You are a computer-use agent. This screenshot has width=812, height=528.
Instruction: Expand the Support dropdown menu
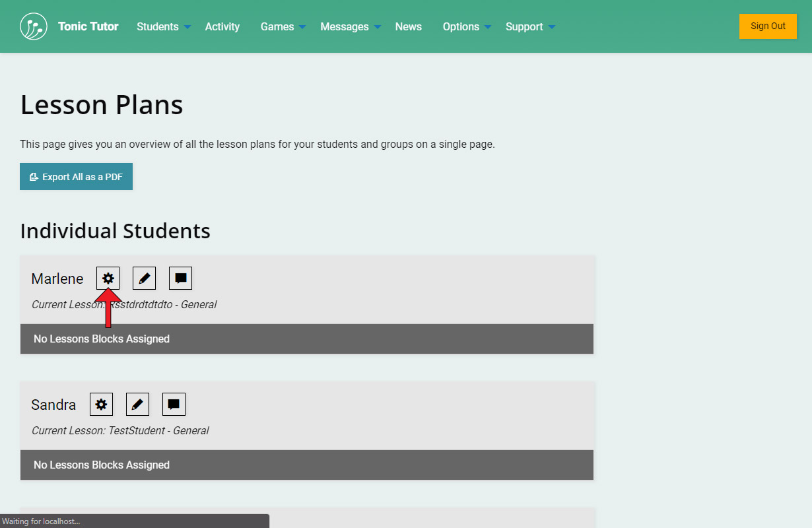[529, 27]
